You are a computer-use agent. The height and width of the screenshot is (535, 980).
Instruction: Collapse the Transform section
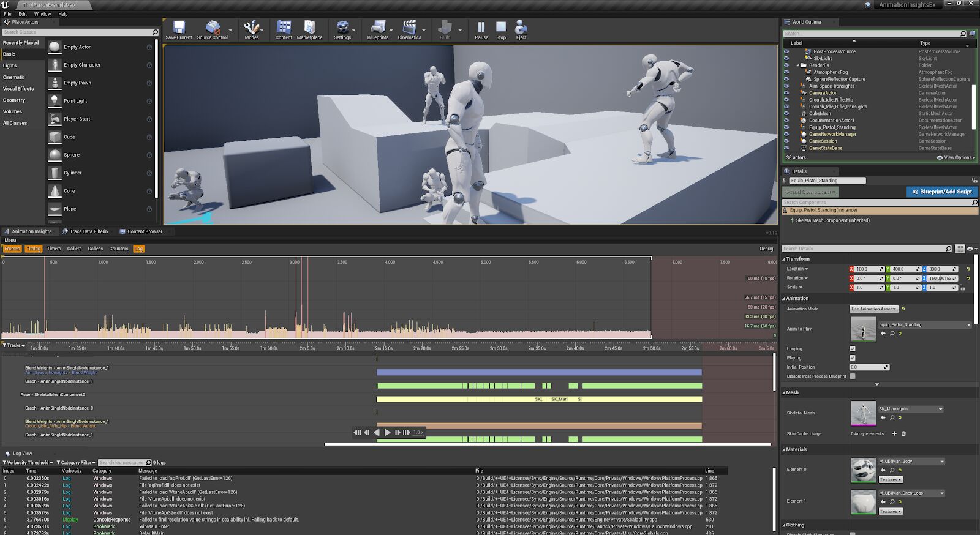point(797,259)
